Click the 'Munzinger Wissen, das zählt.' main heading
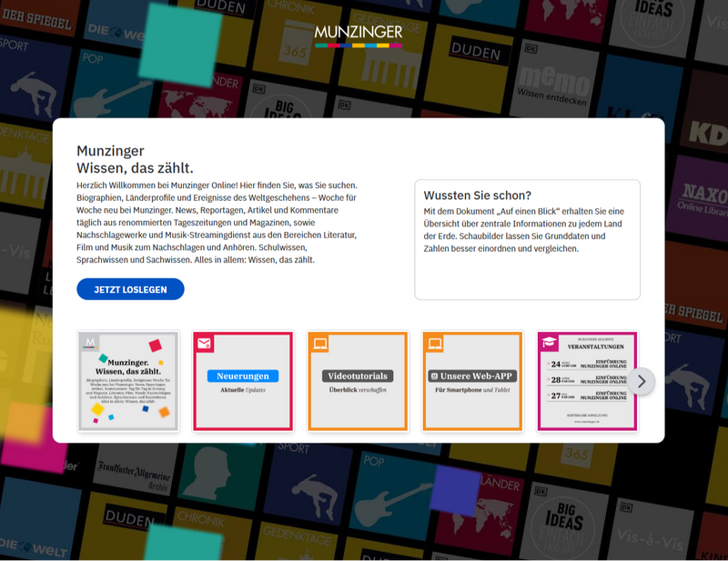The image size is (728, 561). pos(135,159)
